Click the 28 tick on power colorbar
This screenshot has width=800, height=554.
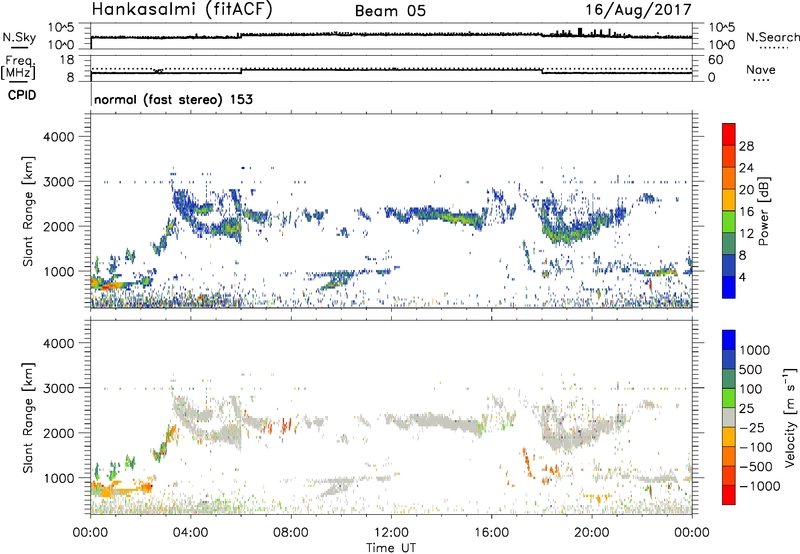(746, 146)
